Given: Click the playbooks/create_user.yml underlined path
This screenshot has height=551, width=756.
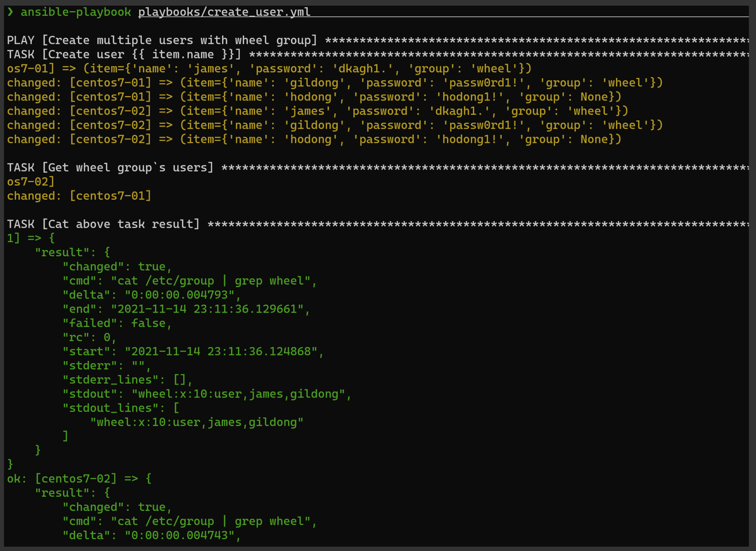Looking at the screenshot, I should click(224, 12).
